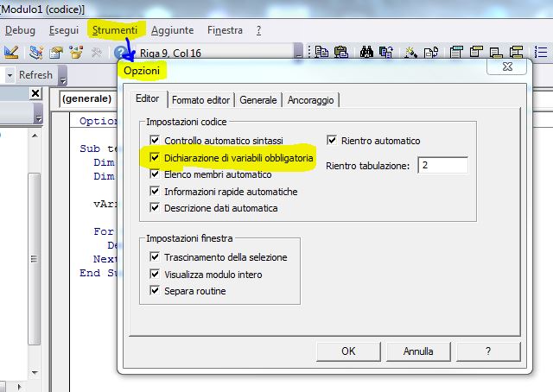This screenshot has height=392, width=553.
Task: Open the Strumenti menu
Action: 115,30
